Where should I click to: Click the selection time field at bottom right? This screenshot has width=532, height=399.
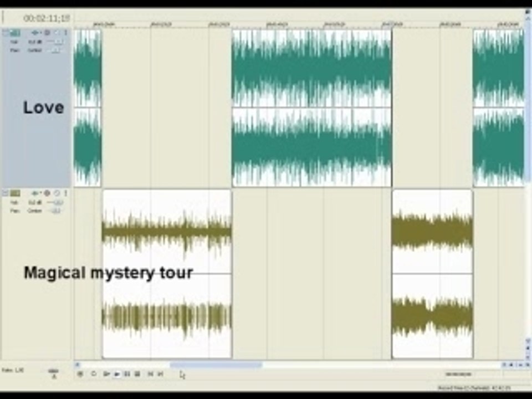click(458, 374)
